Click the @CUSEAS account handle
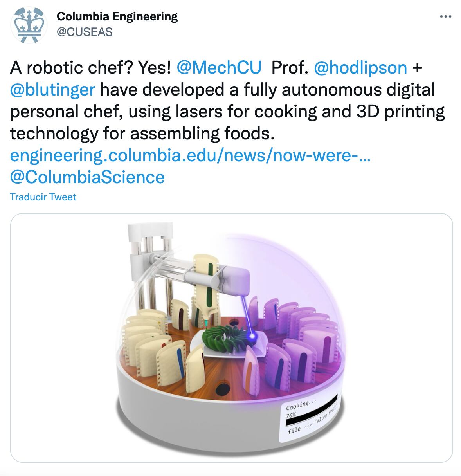 coord(85,32)
